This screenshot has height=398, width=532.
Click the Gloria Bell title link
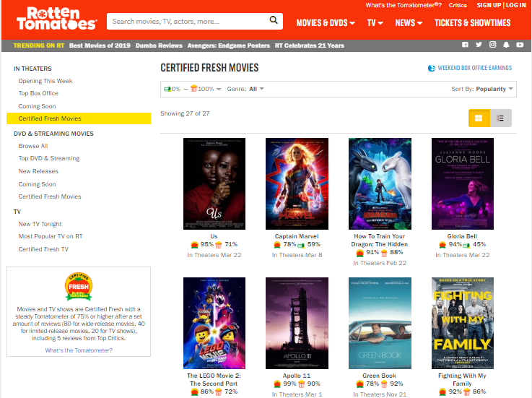click(x=462, y=236)
